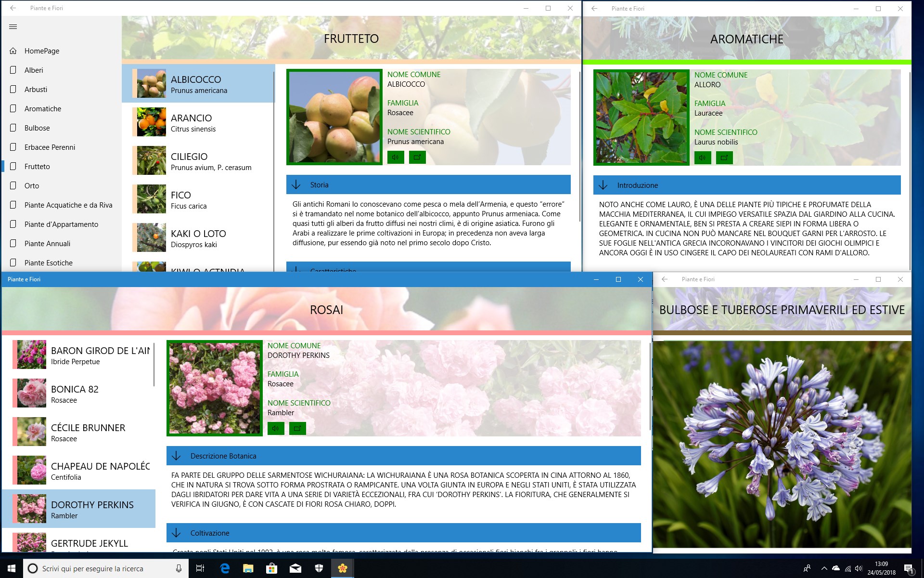Viewport: 924px width, 578px height.
Task: Open the hamburger navigation menu
Action: pyautogui.click(x=13, y=26)
